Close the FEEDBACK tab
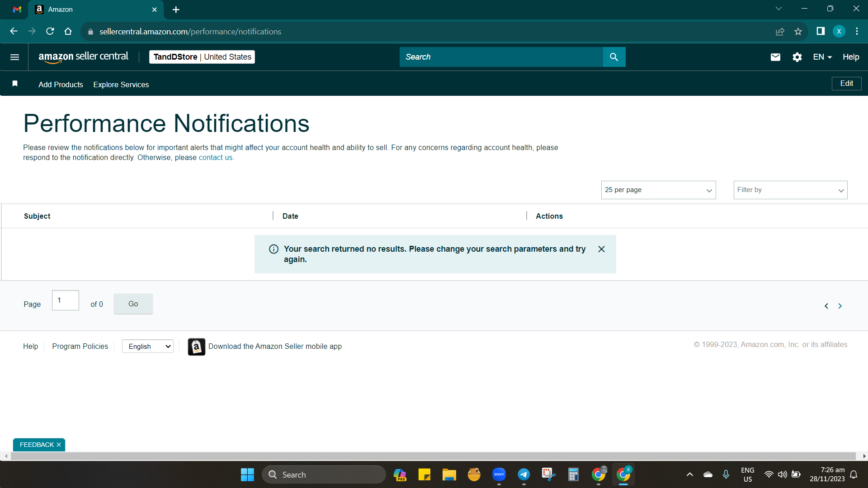Image resolution: width=868 pixels, height=488 pixels. pyautogui.click(x=59, y=445)
